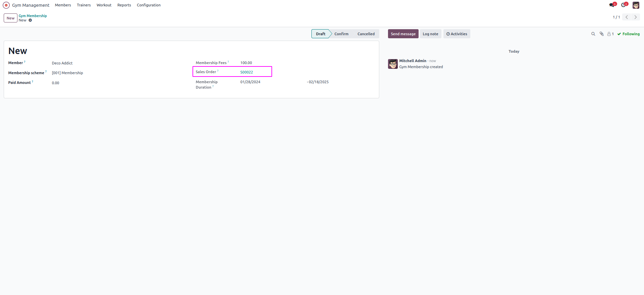Click the Mitchell Admin user avatar

[636, 5]
